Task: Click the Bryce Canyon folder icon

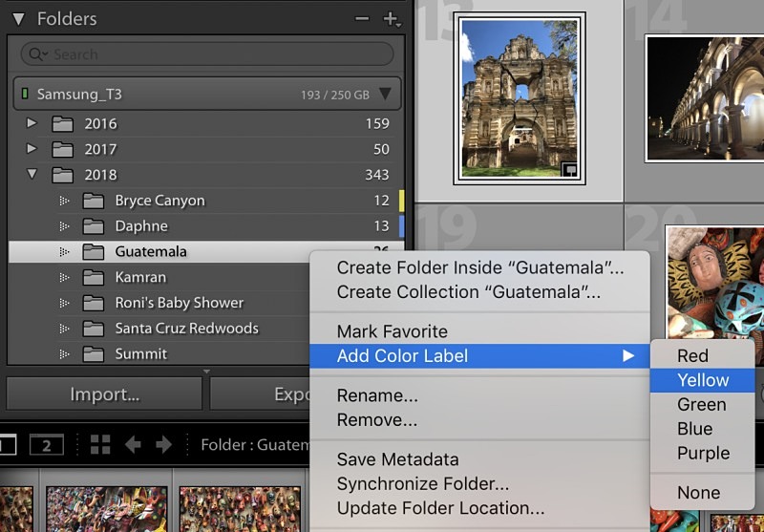Action: pyautogui.click(x=93, y=201)
